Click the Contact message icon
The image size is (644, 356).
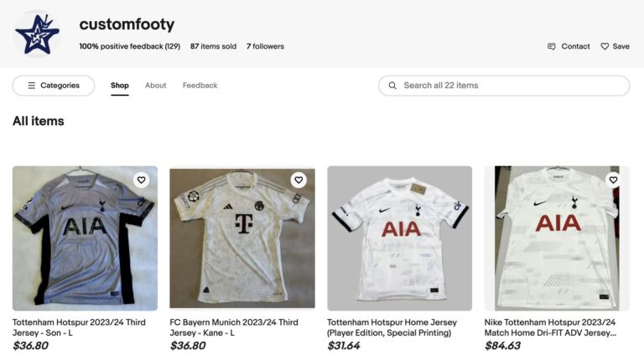point(552,47)
